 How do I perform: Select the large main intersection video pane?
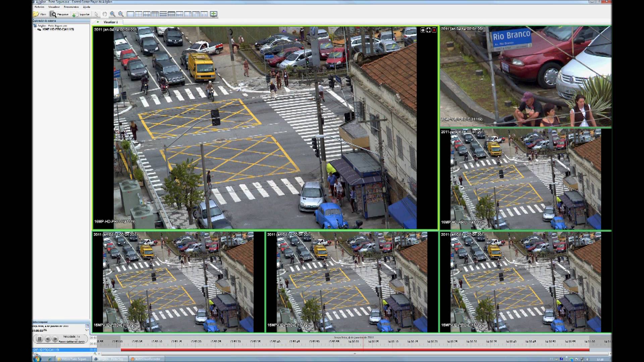coord(265,128)
